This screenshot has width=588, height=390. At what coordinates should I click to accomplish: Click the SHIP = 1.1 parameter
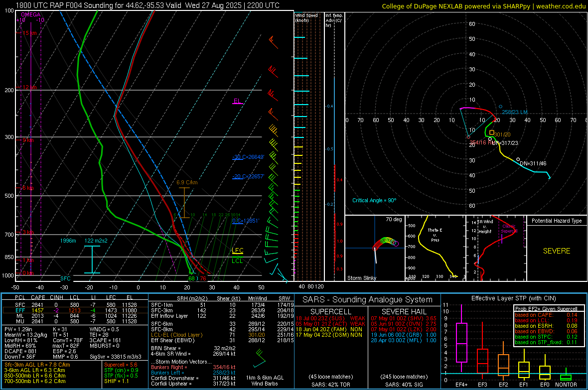(117, 381)
